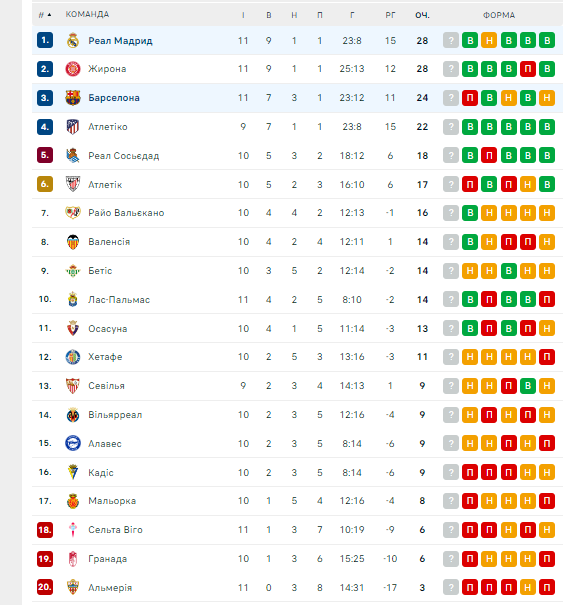
Task: Open the Реал Сосьєдад team link
Action: [x=124, y=155]
